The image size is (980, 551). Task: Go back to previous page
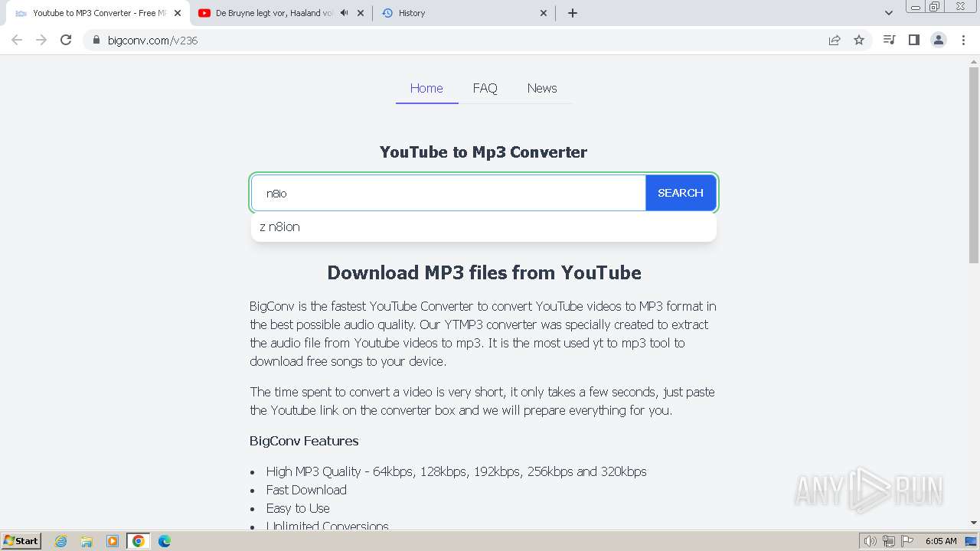coord(17,40)
